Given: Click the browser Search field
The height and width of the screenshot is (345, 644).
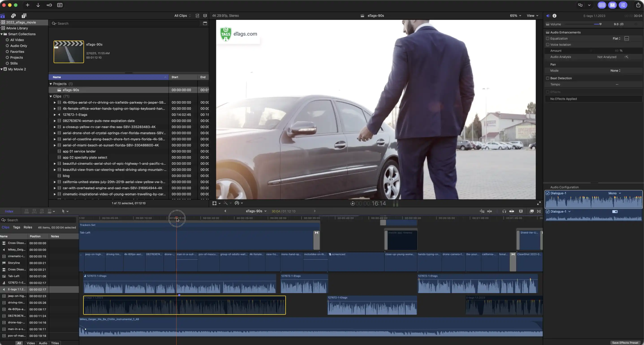Looking at the screenshot, I should pos(125,23).
